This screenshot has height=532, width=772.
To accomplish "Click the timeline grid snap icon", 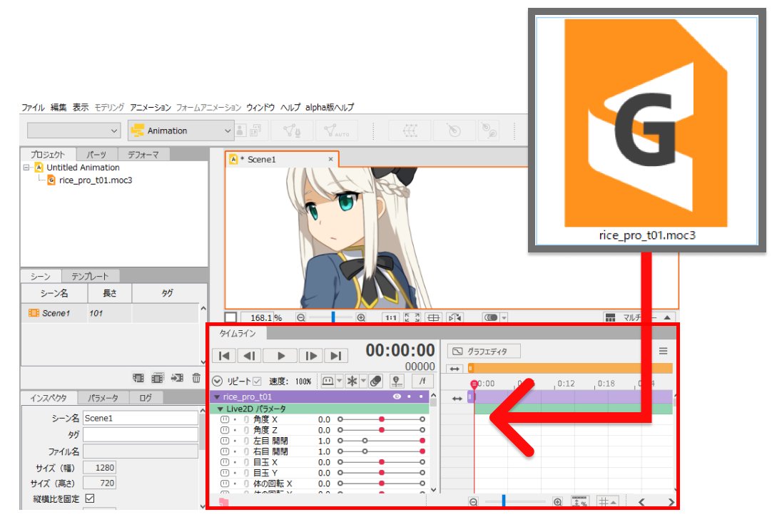I will [x=606, y=502].
